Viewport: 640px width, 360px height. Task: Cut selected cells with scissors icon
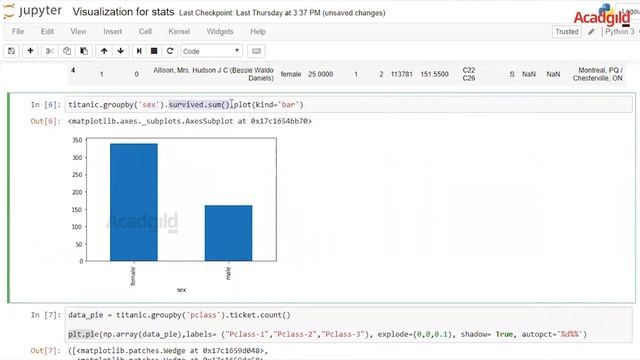pyautogui.click(x=49, y=51)
